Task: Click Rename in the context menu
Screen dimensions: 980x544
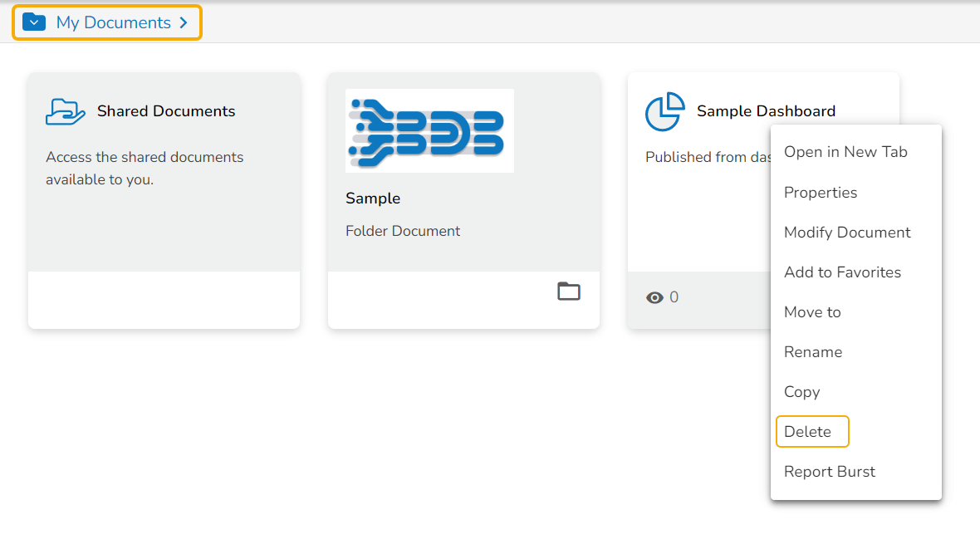Action: (813, 351)
